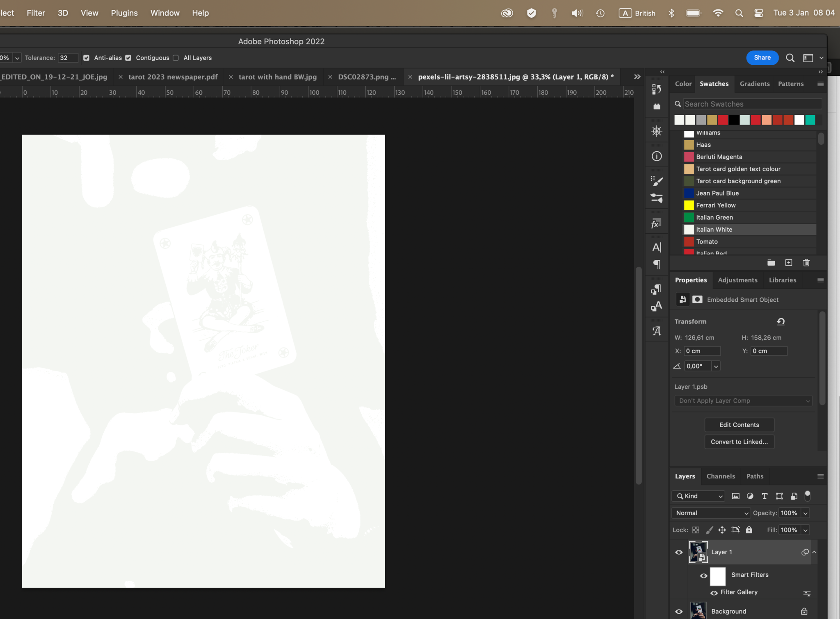This screenshot has height=619, width=840.
Task: Select the Tolerance input field
Action: tap(68, 58)
